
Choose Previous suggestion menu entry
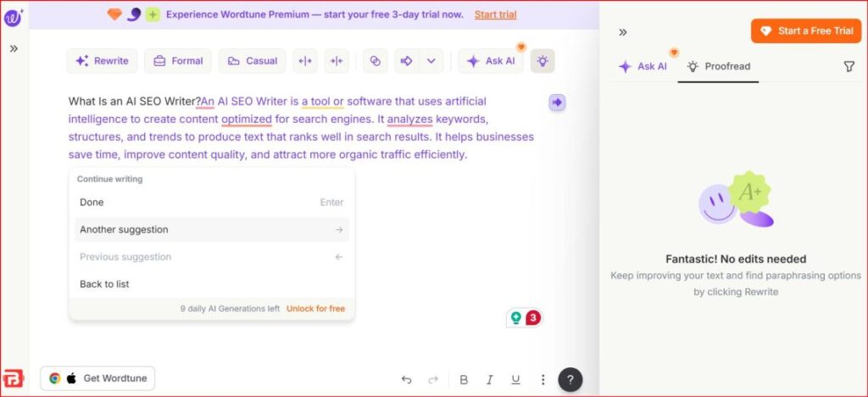click(x=212, y=257)
